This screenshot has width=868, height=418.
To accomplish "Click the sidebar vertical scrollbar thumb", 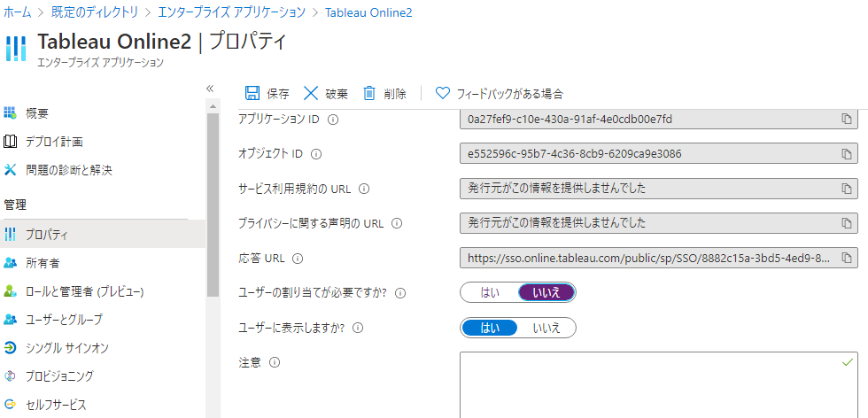I will tap(213, 205).
